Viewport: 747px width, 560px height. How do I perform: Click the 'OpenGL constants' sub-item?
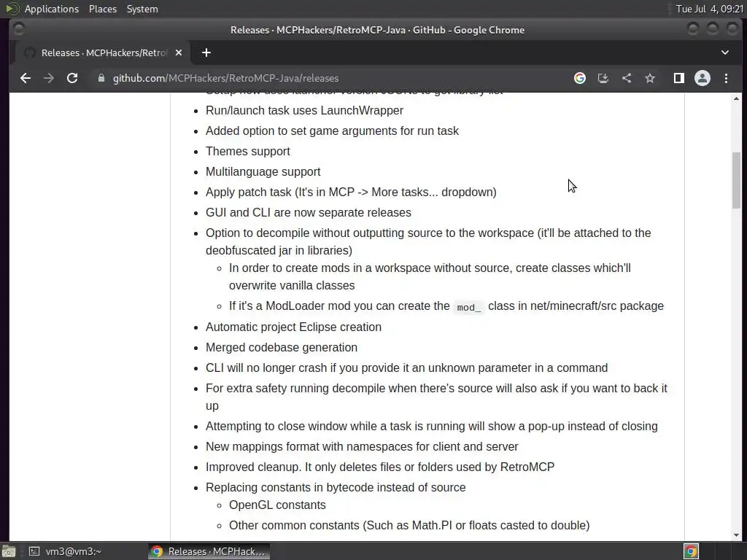point(277,505)
